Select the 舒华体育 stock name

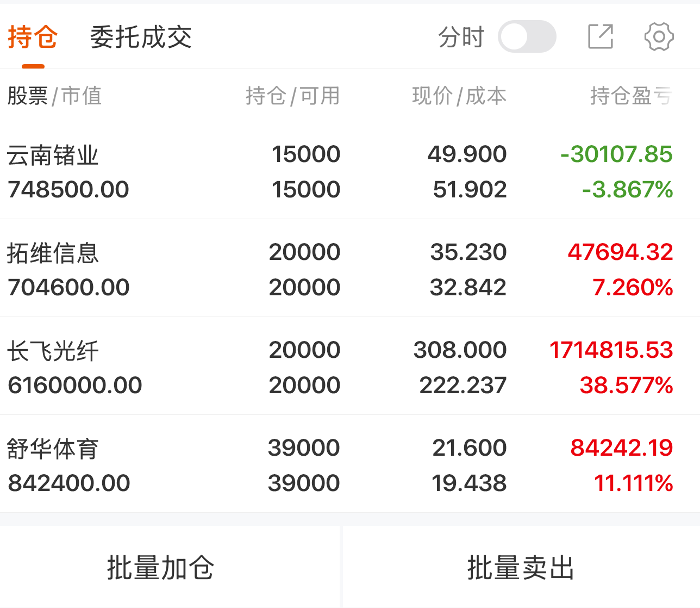tap(53, 449)
